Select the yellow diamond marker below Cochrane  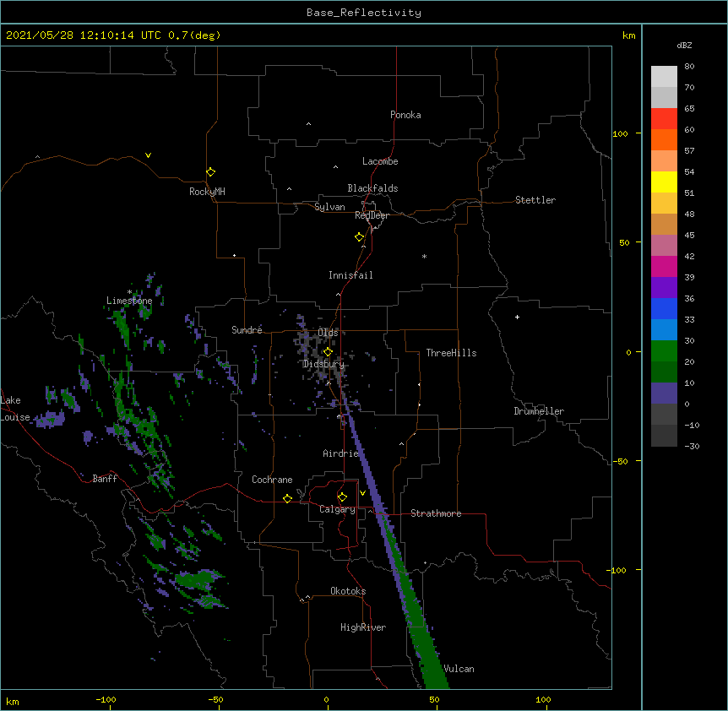pos(287,498)
